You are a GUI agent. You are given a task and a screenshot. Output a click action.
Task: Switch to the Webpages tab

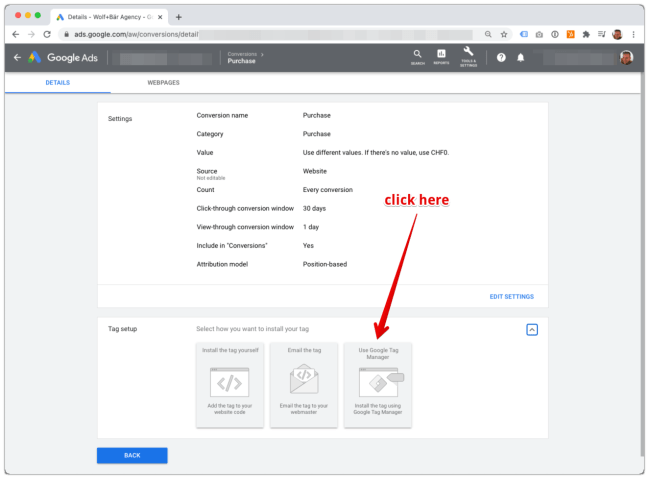click(x=163, y=82)
